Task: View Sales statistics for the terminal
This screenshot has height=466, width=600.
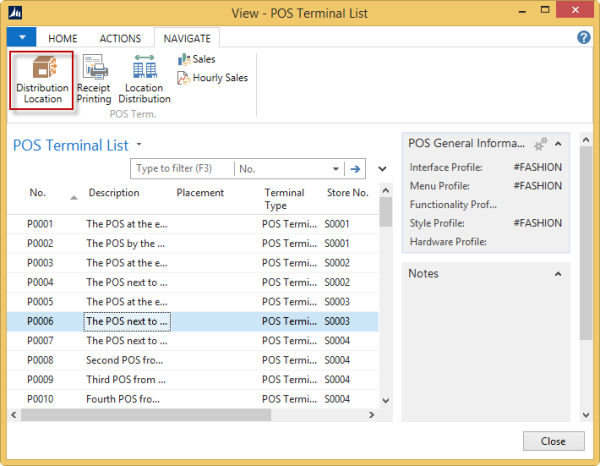Action: point(197,59)
